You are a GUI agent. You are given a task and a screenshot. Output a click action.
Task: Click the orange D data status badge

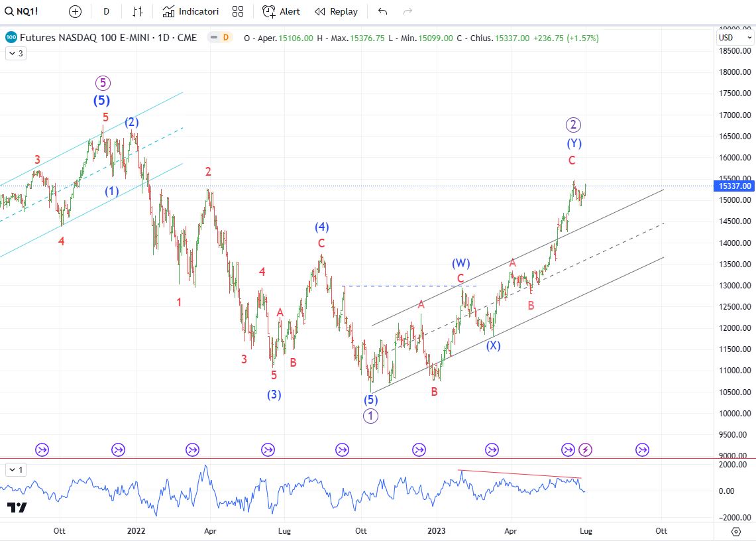tap(225, 38)
